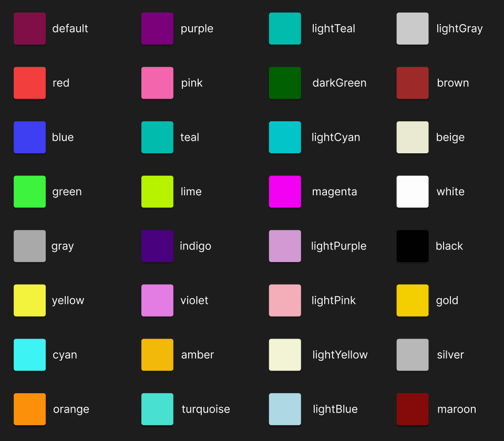Choose the lime color swatch

coord(157,192)
